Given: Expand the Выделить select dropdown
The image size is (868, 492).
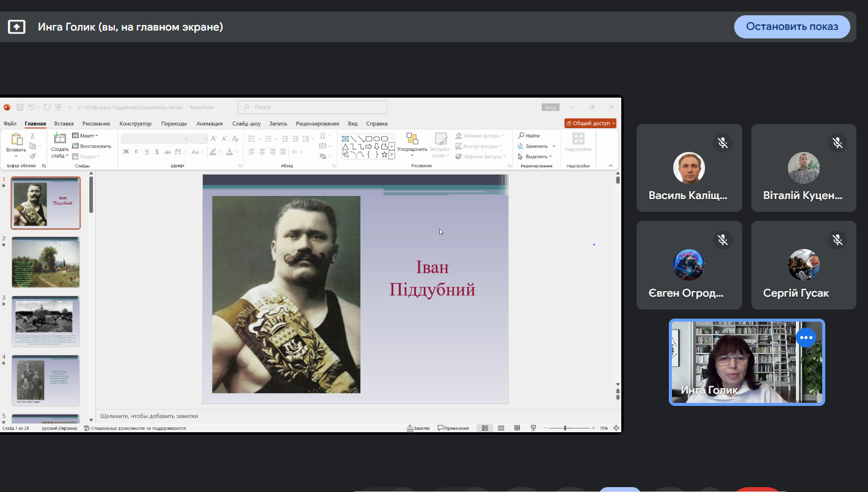Looking at the screenshot, I should [x=534, y=156].
